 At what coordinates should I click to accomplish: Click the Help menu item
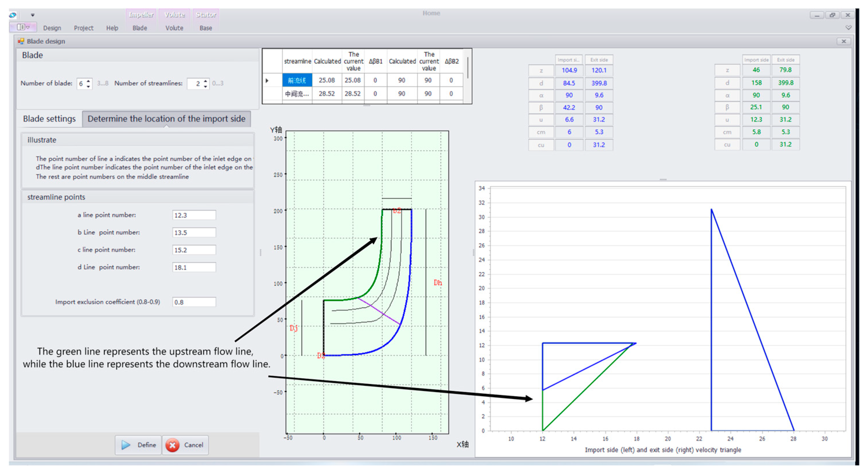coord(112,28)
